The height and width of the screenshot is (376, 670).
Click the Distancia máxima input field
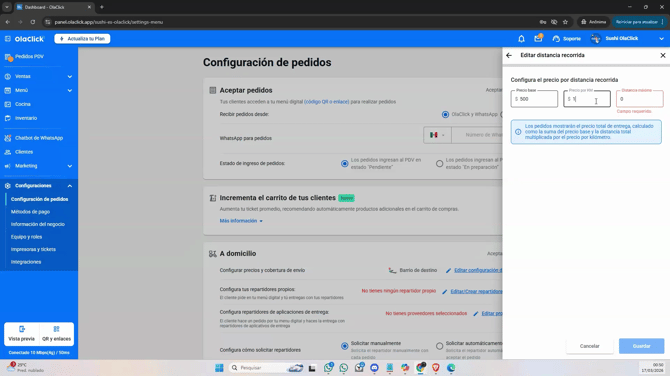pyautogui.click(x=640, y=99)
